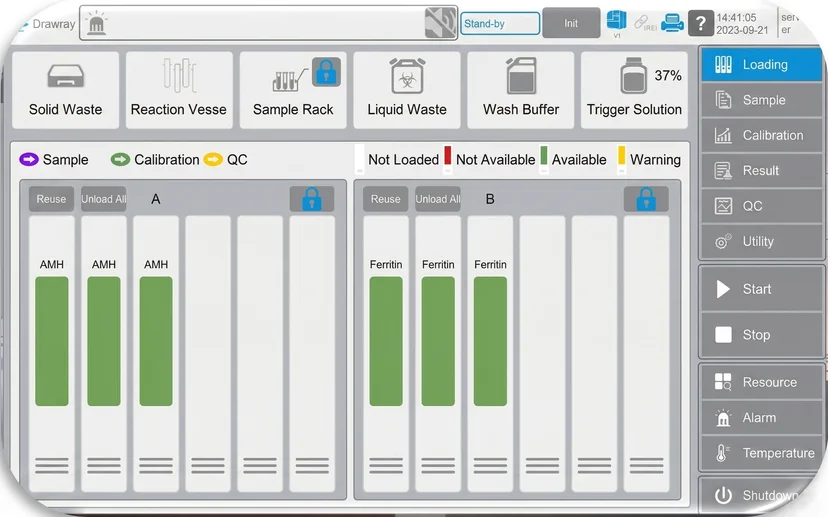Open help with question mark icon
This screenshot has width=828, height=517.
click(700, 23)
